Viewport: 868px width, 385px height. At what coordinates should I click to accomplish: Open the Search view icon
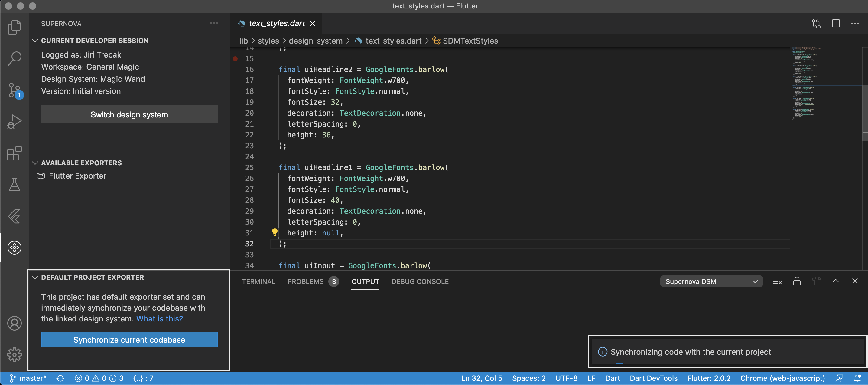point(14,58)
